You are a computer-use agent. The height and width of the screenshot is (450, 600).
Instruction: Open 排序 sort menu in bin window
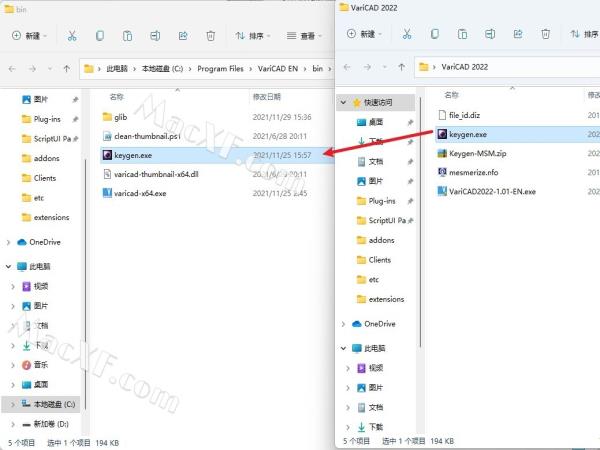coord(253,36)
